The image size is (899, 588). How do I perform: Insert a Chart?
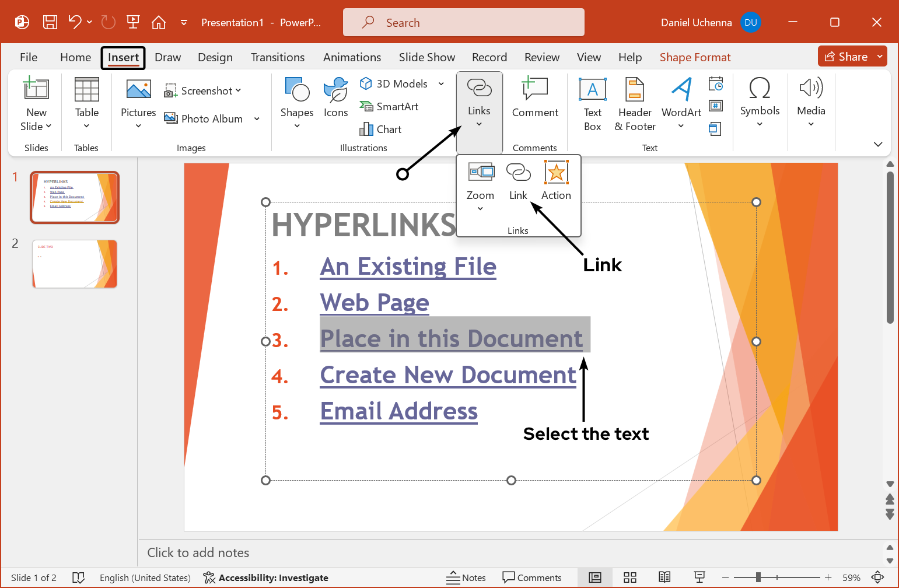coord(380,129)
